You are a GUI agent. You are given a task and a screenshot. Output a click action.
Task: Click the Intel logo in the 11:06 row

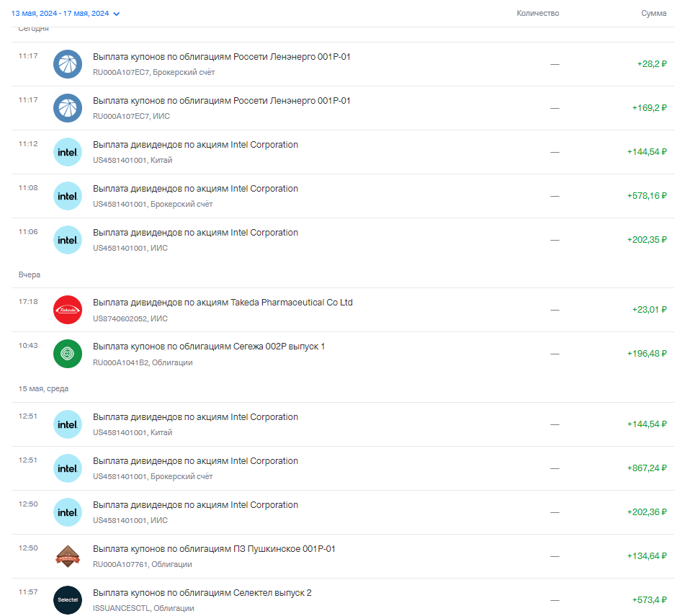tap(68, 240)
